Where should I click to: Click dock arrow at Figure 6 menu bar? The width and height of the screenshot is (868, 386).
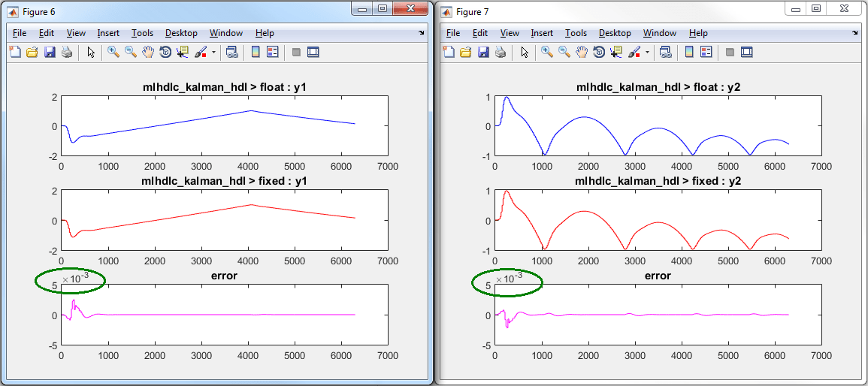pos(422,34)
